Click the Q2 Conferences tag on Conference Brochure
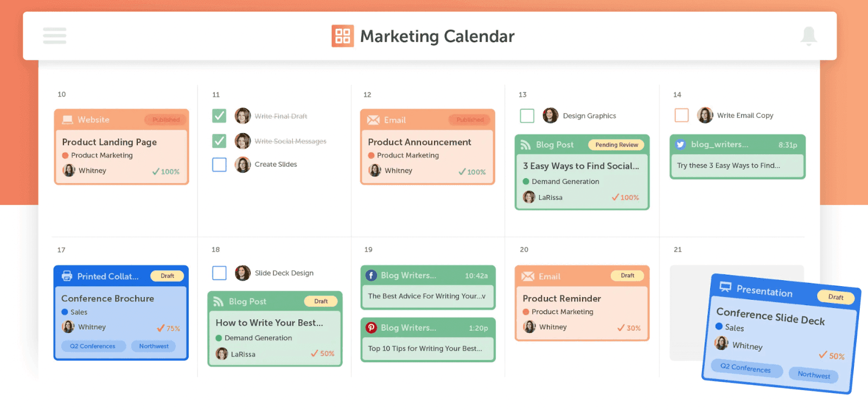Image resolution: width=868 pixels, height=410 pixels. pyautogui.click(x=93, y=346)
